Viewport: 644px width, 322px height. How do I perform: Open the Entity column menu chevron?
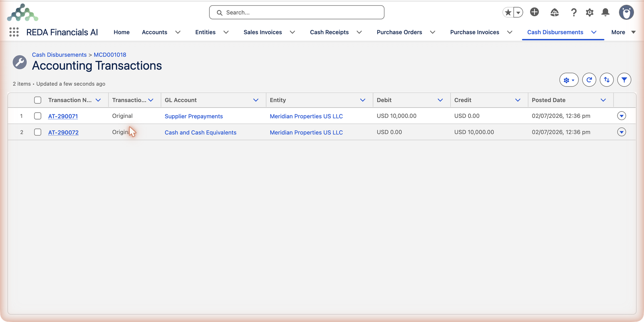(x=363, y=100)
